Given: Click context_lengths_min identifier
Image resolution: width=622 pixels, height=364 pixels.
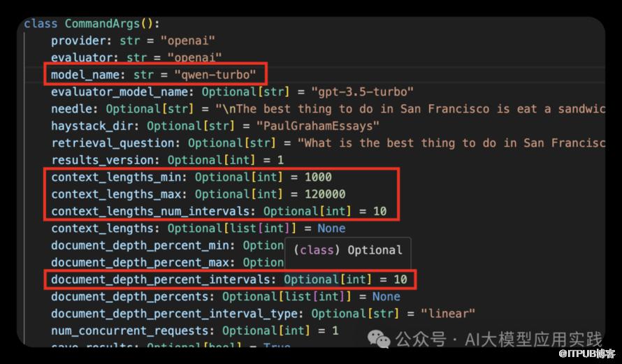Looking at the screenshot, I should [x=116, y=177].
